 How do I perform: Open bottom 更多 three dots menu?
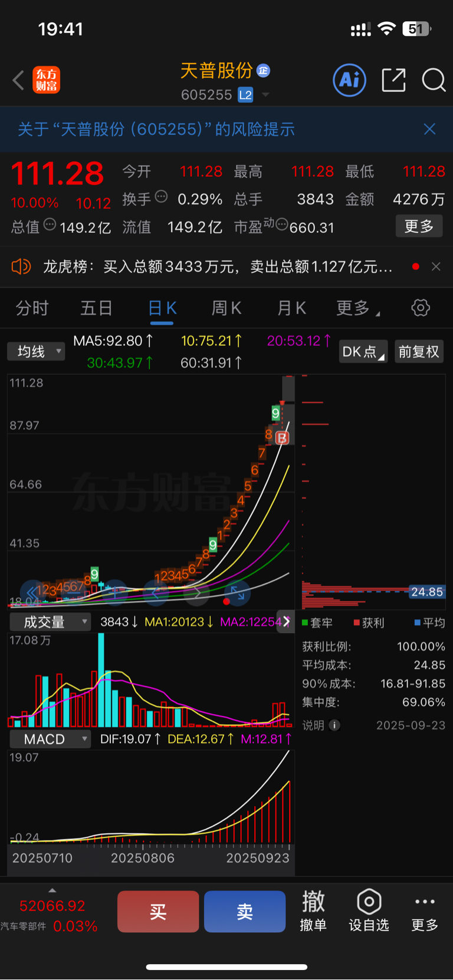(425, 911)
